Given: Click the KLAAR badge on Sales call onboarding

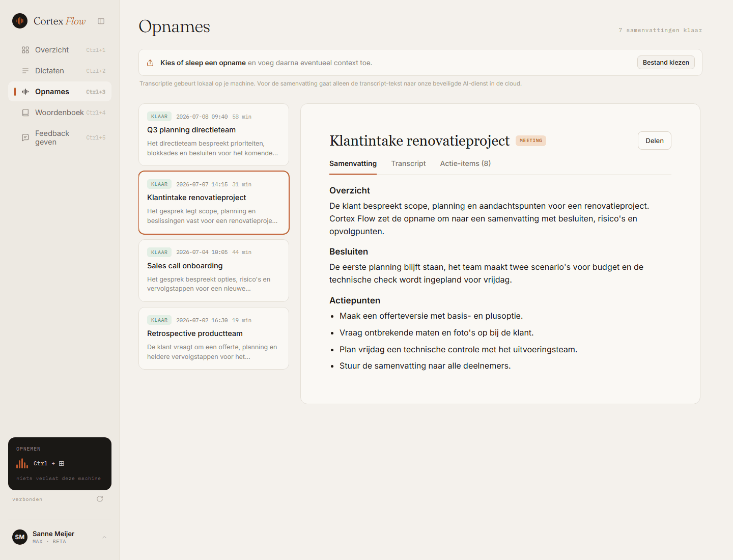Looking at the screenshot, I should pos(159,252).
